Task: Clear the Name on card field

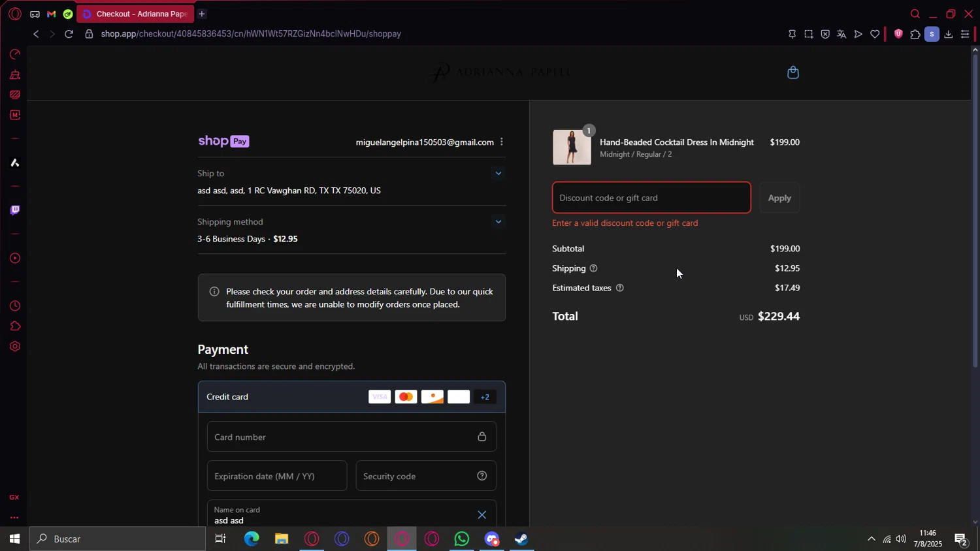Action: pyautogui.click(x=482, y=515)
